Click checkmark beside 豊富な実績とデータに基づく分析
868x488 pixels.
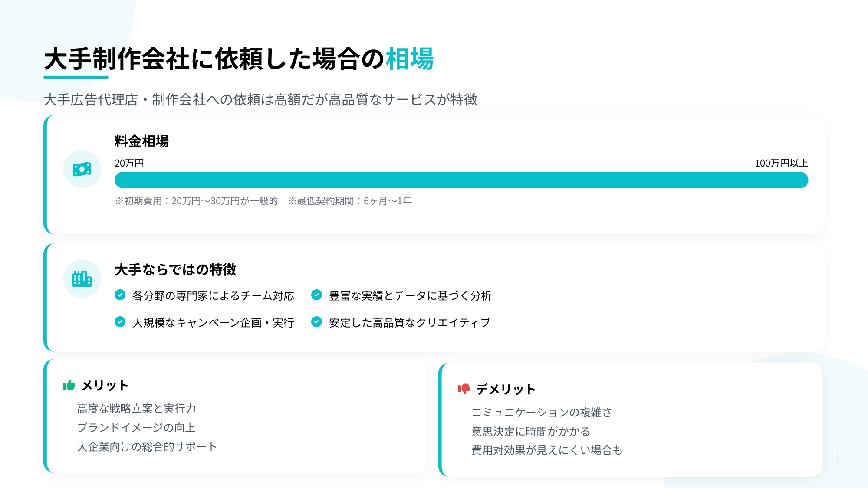coord(317,295)
